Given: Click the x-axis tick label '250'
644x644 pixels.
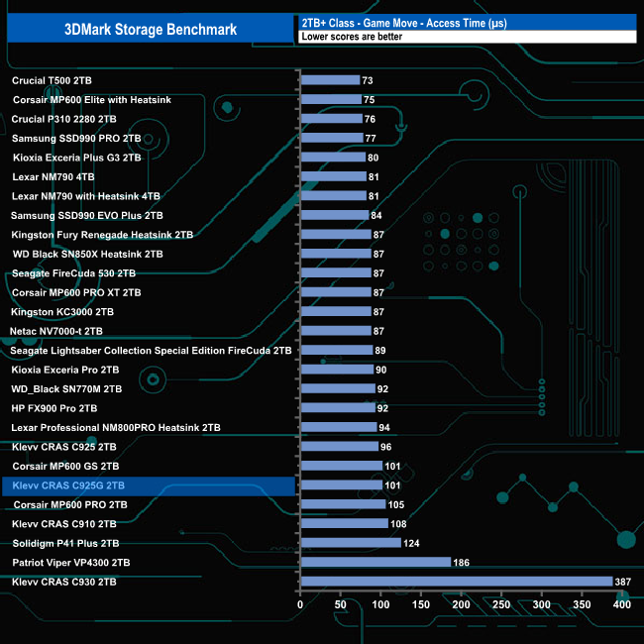Looking at the screenshot, I should point(501,605).
